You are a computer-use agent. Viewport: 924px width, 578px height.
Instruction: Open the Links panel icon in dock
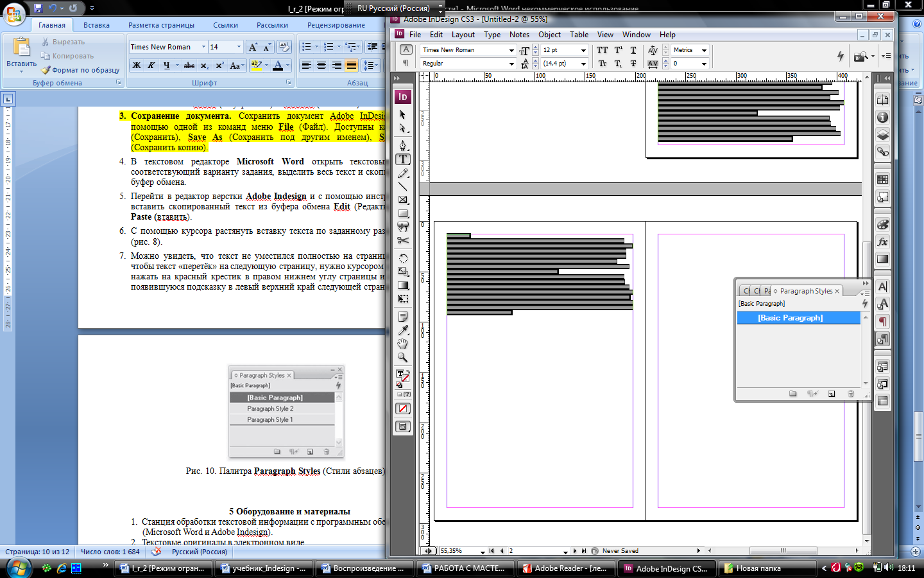click(x=883, y=152)
